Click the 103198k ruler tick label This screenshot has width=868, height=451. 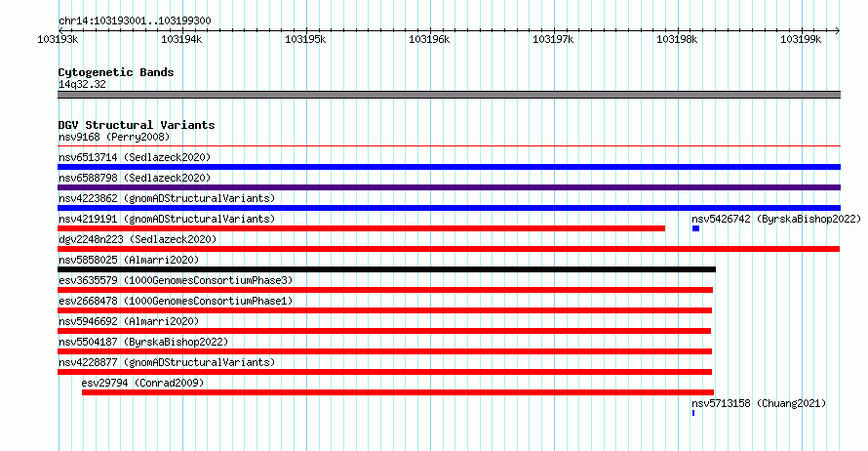677,39
